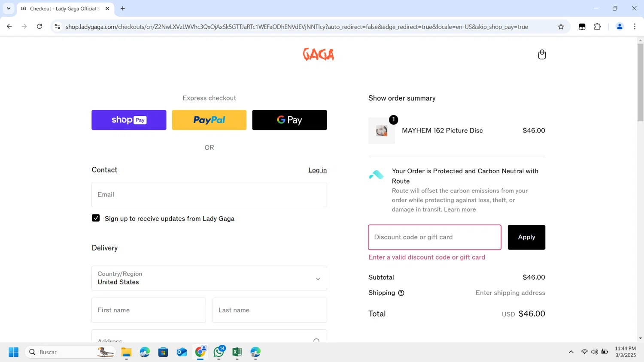644x362 pixels.
Task: Focus the First name field
Action: click(149, 310)
